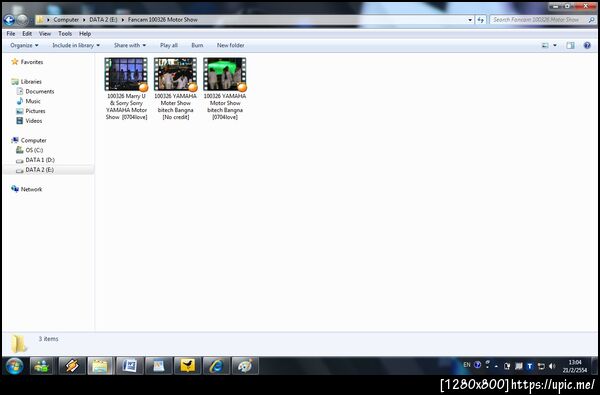Click the EN language indicator

coord(466,365)
